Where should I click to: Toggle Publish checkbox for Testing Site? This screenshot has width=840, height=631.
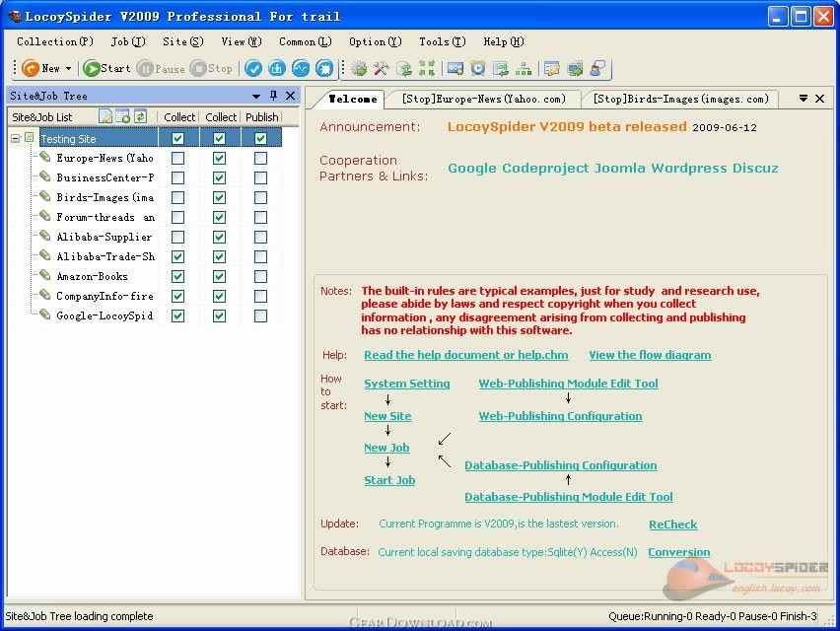261,138
